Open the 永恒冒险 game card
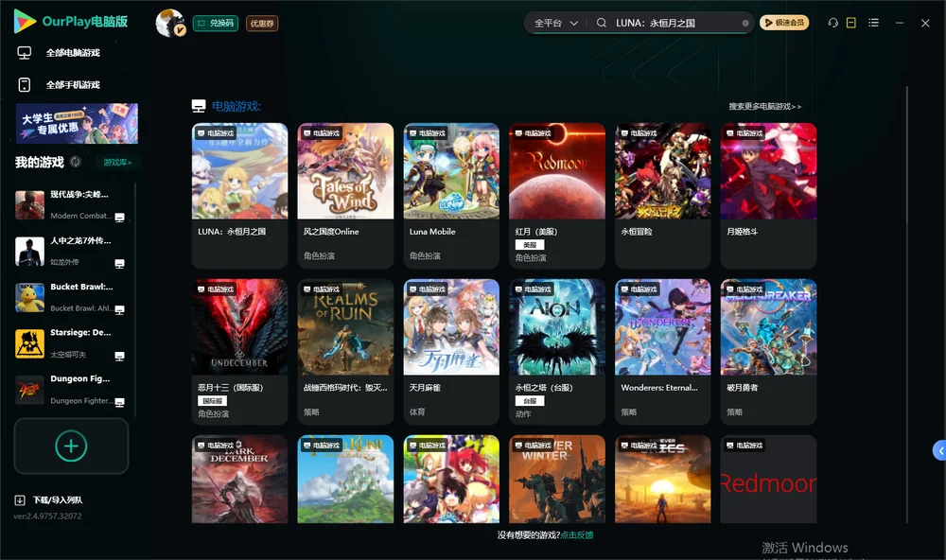Screen dimensions: 946x560 coord(663,196)
